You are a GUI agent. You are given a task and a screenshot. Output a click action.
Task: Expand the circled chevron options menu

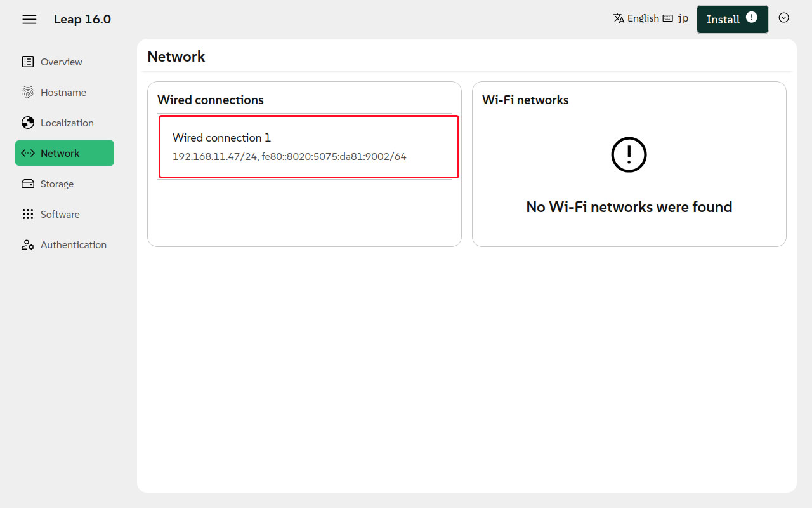click(784, 18)
